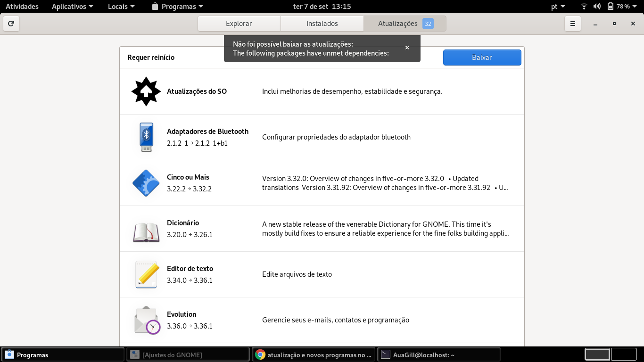644x362 pixels.
Task: Click the Cinco ou Mais app icon
Action: click(146, 183)
